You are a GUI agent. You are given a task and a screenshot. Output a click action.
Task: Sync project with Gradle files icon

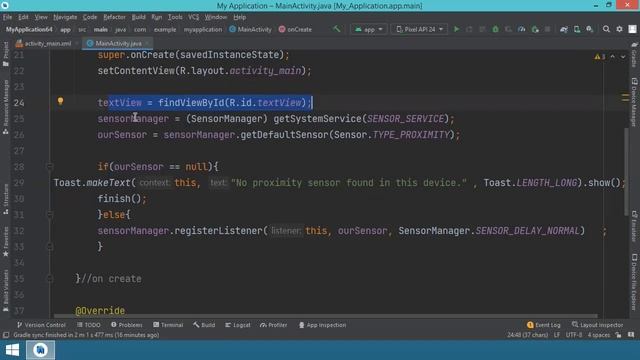click(x=564, y=29)
